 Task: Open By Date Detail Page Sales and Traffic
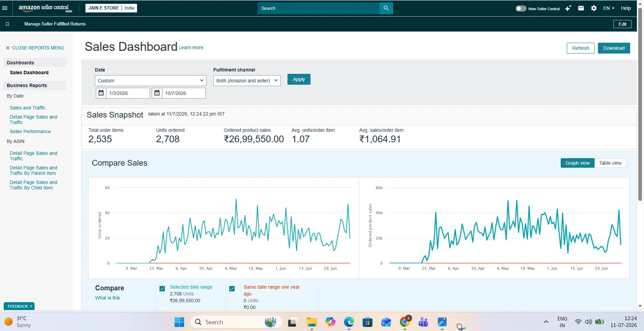(x=33, y=120)
